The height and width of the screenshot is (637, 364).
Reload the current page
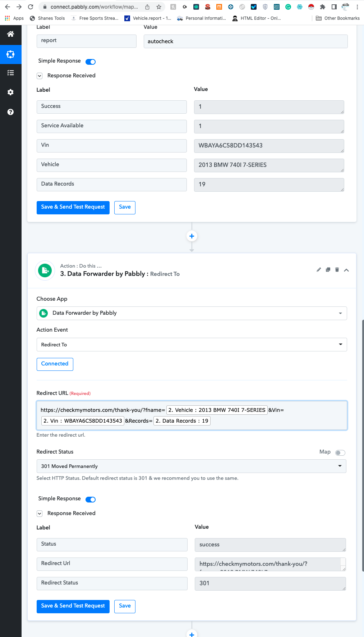(31, 7)
